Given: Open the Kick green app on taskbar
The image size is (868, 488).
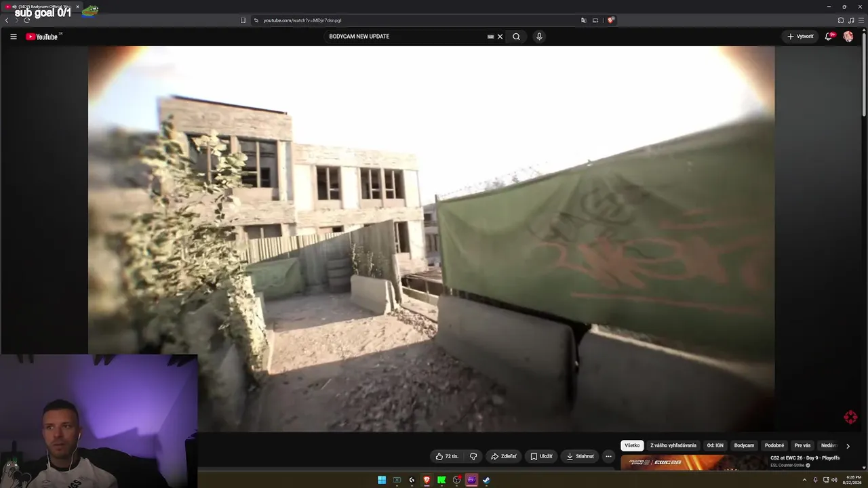Looking at the screenshot, I should pos(441,480).
